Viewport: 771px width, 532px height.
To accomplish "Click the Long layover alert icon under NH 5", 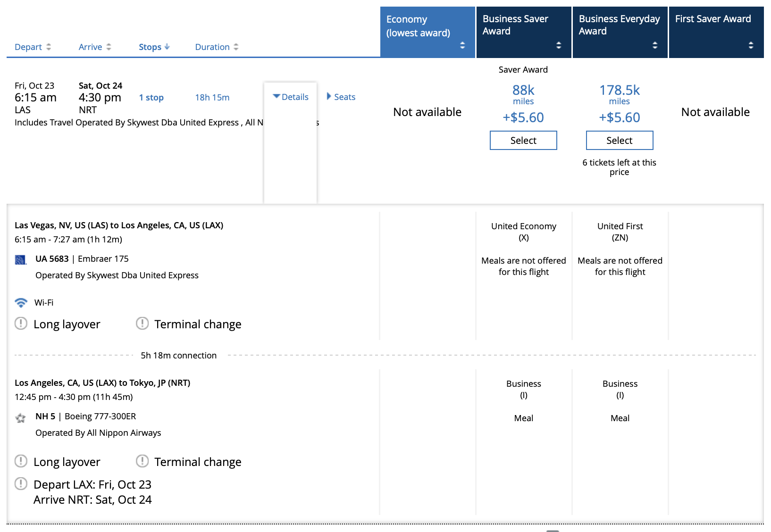I will [21, 461].
